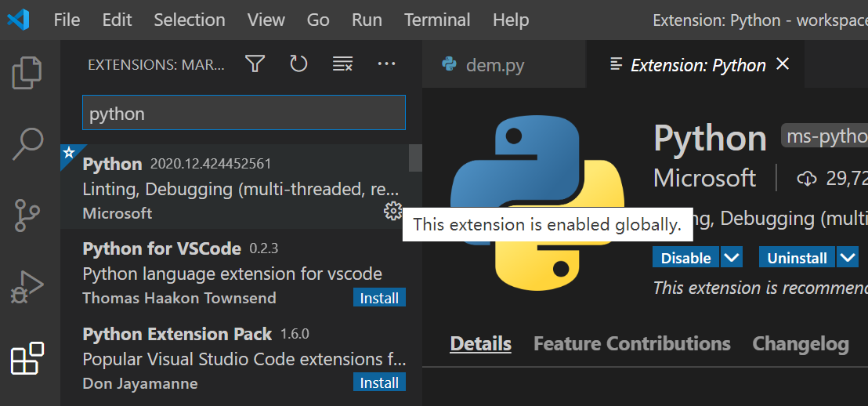Open the File menu
Screen dimensions: 868x406
(67, 20)
